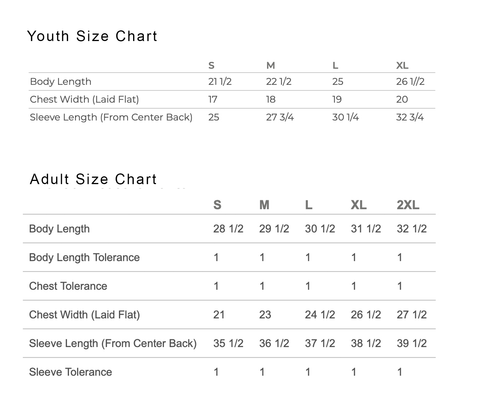Image resolution: width=480 pixels, height=411 pixels.
Task: Click Youth Large chest width value 19
Action: tap(337, 99)
